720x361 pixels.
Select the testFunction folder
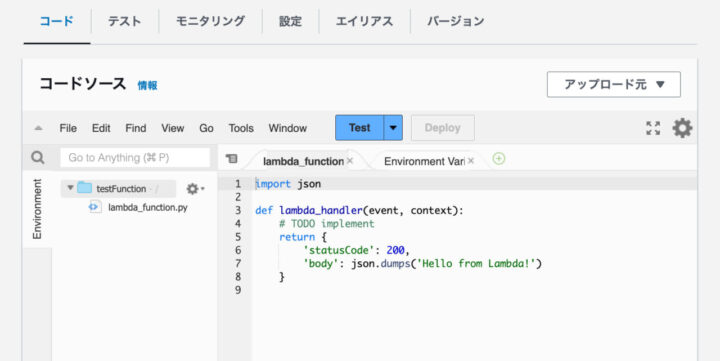121,189
